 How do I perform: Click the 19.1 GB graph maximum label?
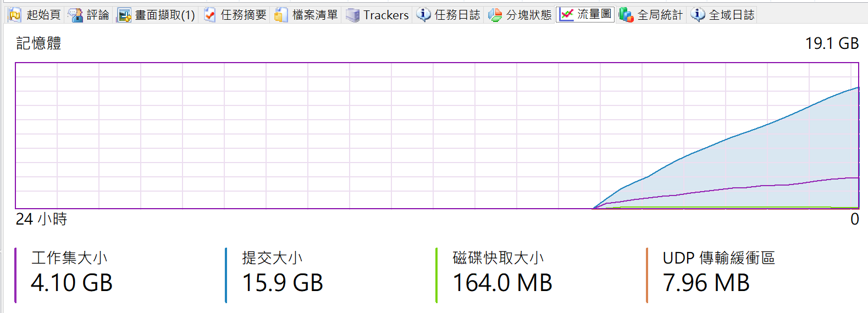click(x=832, y=43)
